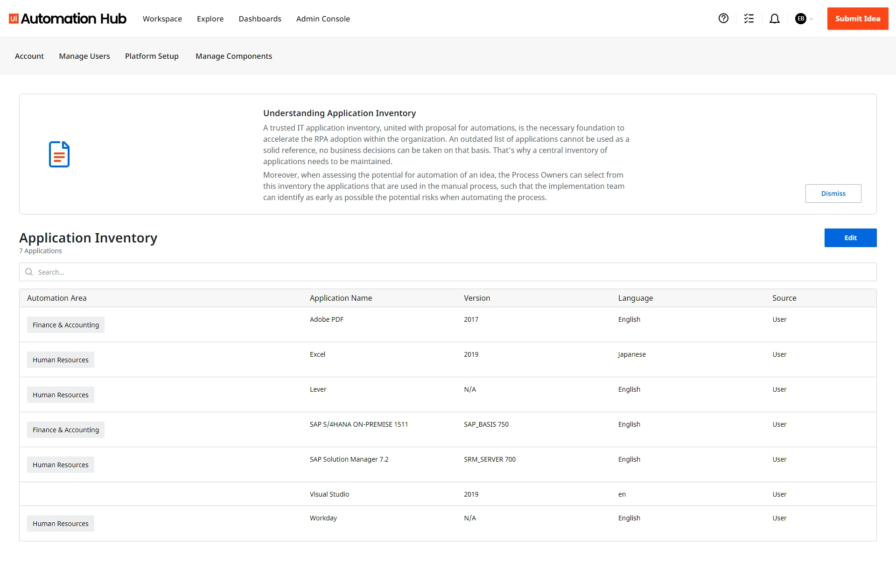Expand the user profile dropdown arrow
The height and width of the screenshot is (588, 896).
click(x=812, y=19)
